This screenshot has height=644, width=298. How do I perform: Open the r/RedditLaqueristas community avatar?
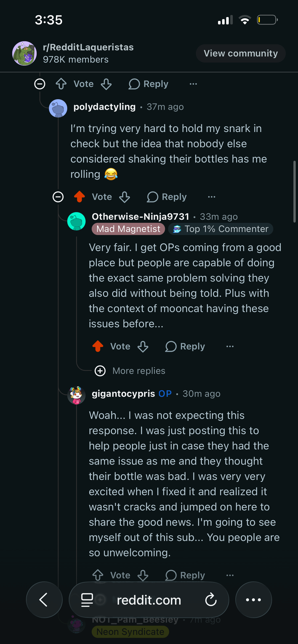pyautogui.click(x=25, y=53)
